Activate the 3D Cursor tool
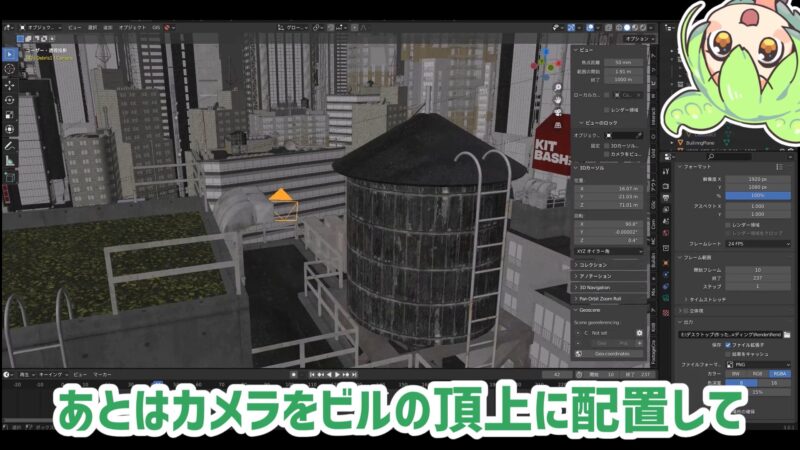Screen dimensions: 800x450 pyautogui.click(x=10, y=69)
